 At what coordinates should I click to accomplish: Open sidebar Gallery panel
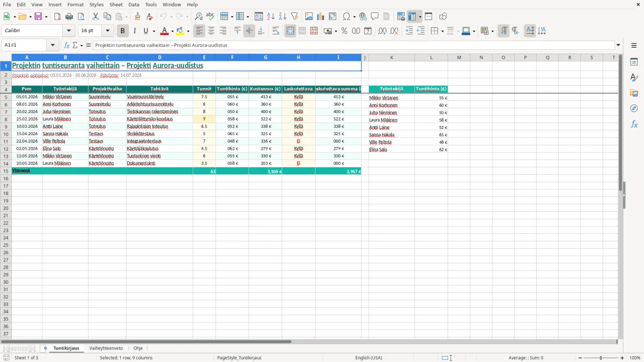point(634,93)
